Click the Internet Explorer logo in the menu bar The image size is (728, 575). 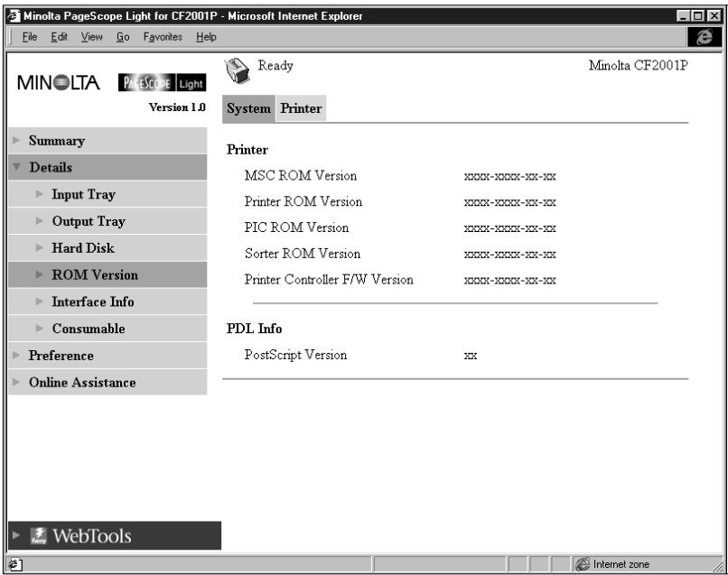[x=705, y=37]
